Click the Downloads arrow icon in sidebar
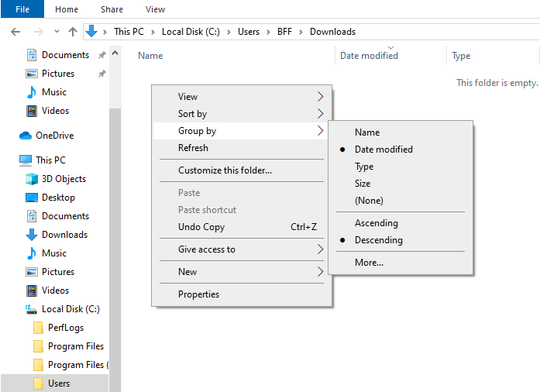This screenshot has height=392, width=540. tap(32, 235)
